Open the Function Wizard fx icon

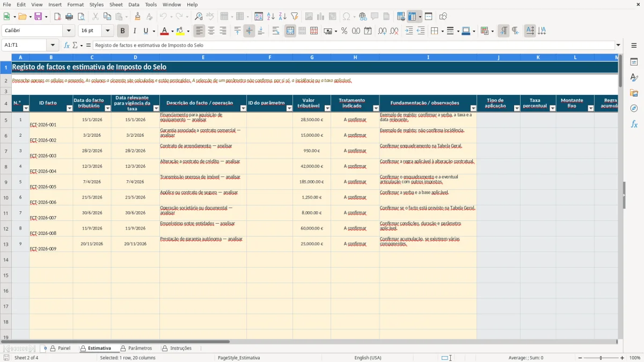tap(67, 45)
